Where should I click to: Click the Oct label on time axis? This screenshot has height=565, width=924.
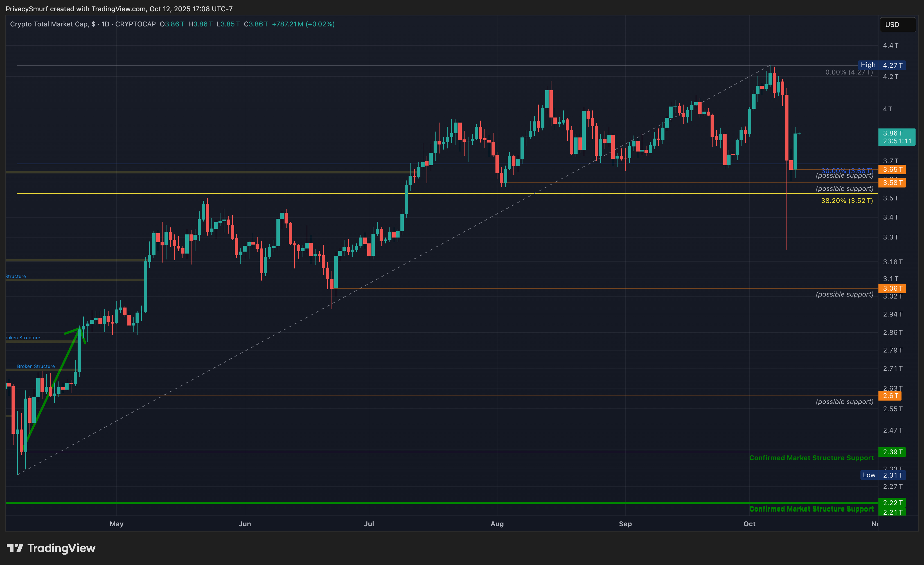point(749,524)
